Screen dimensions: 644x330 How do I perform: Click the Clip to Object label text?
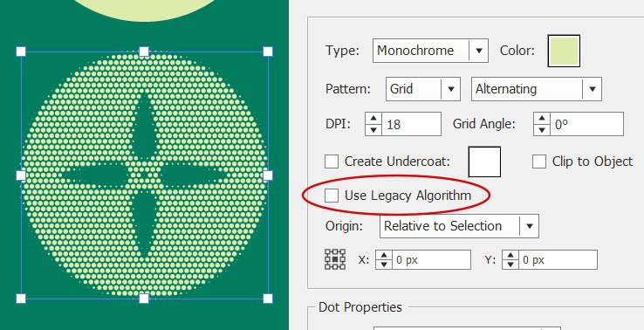click(593, 162)
